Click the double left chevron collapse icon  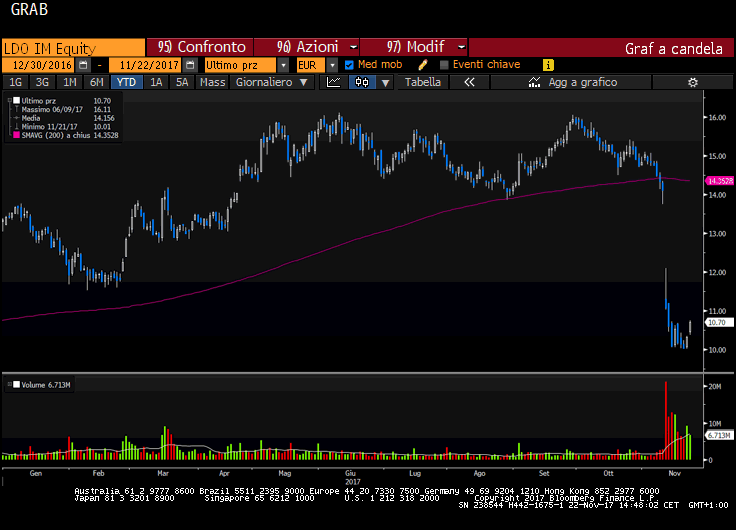[468, 83]
